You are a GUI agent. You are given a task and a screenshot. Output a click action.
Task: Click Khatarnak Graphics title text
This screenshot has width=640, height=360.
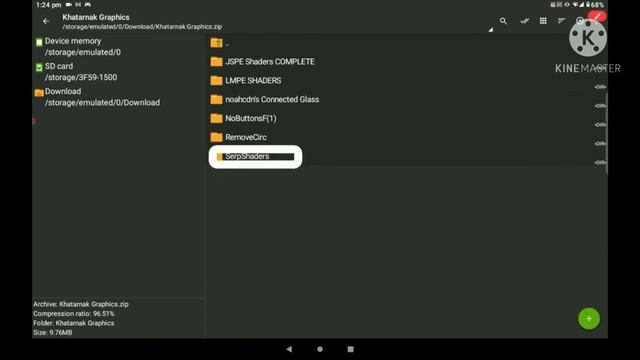click(96, 17)
